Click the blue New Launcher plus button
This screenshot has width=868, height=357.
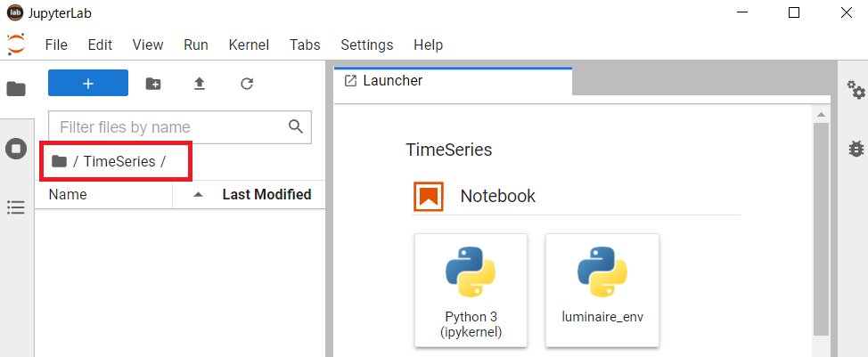point(88,83)
